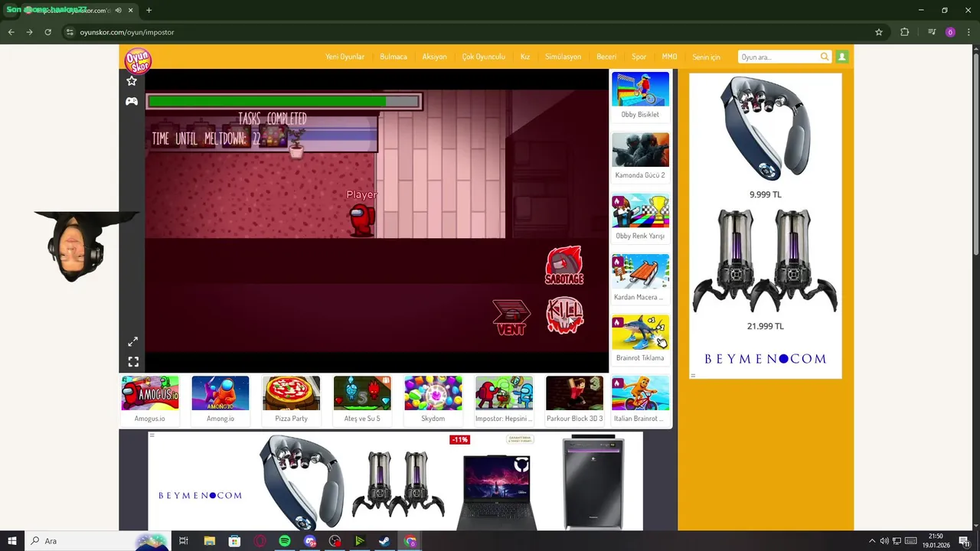This screenshot has height=551, width=980.
Task: Open Spotify from the taskbar
Action: point(285,541)
